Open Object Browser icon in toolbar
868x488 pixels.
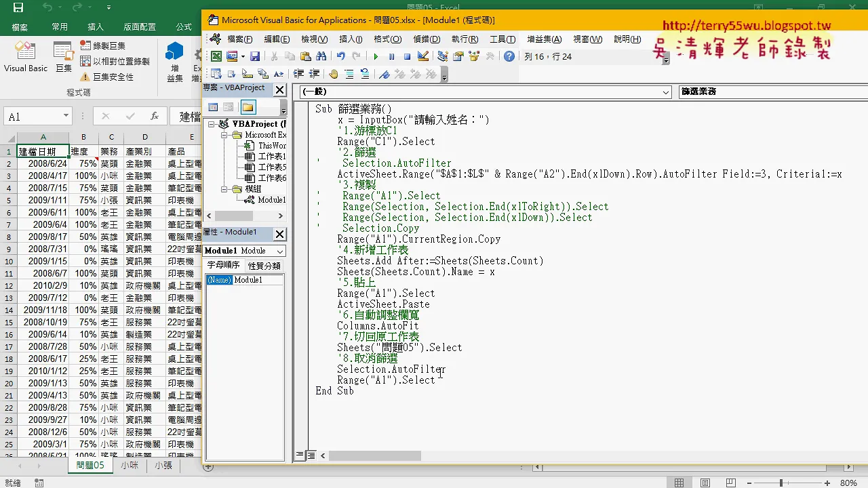[x=474, y=57]
